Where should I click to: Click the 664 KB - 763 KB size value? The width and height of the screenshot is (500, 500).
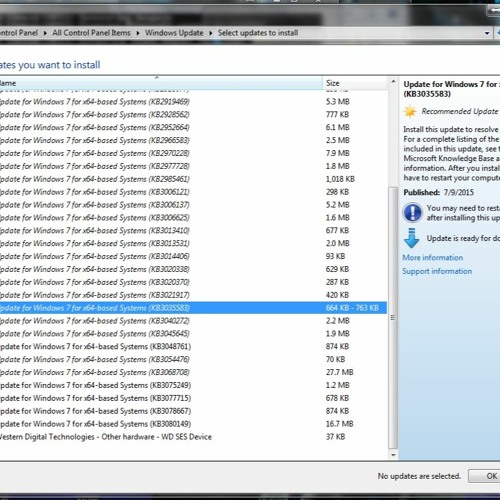pos(352,308)
